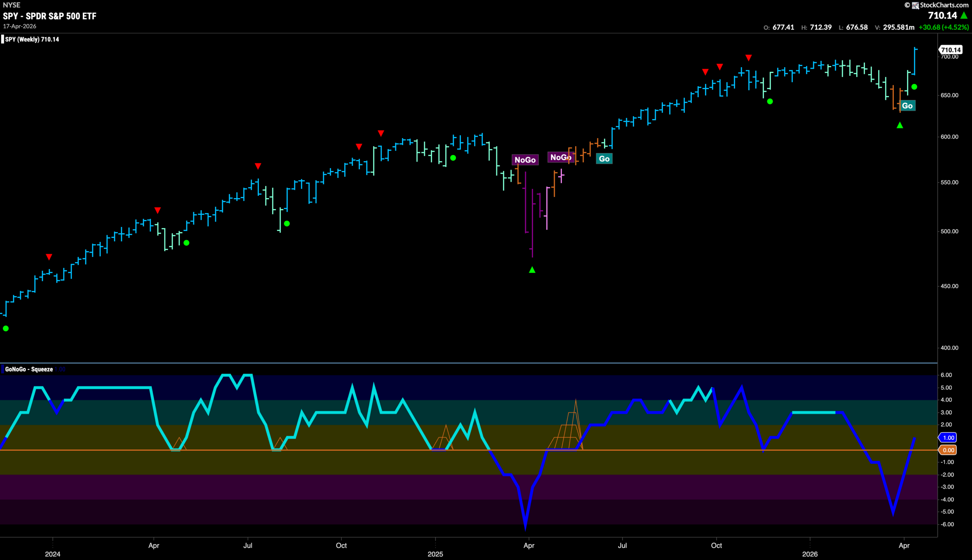
Task: Click the 650.00 price axis label
Action: pos(949,95)
